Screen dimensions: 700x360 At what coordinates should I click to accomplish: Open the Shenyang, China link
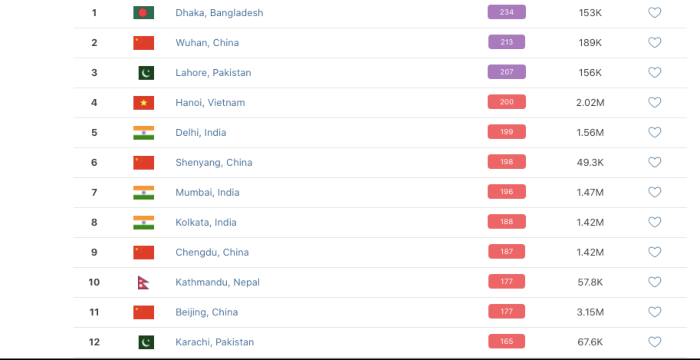pyautogui.click(x=214, y=163)
